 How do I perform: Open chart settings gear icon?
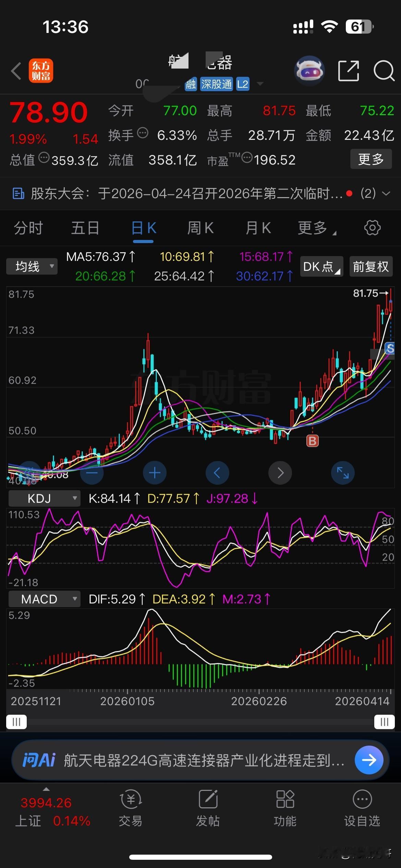pyautogui.click(x=372, y=228)
